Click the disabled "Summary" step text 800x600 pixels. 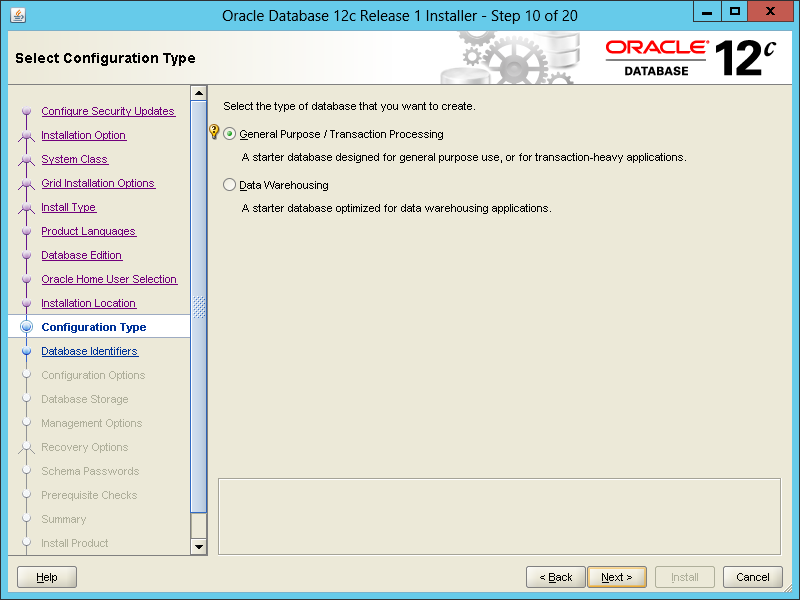(64, 519)
